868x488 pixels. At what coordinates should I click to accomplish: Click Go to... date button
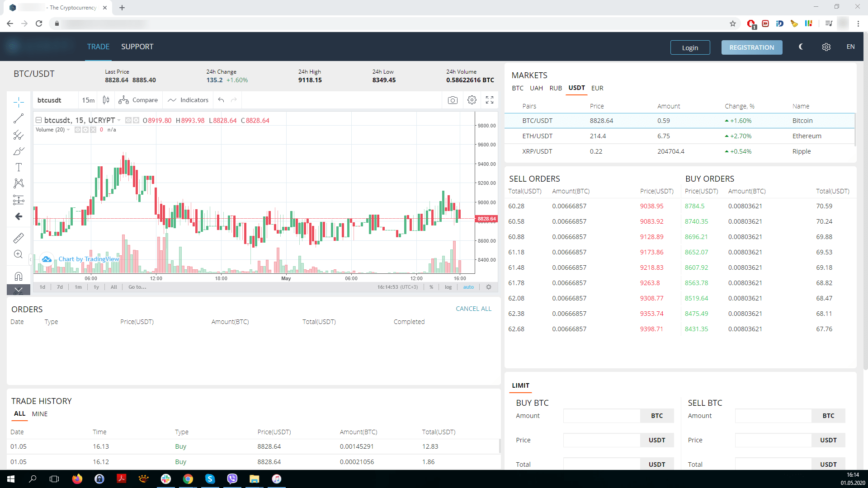[x=137, y=287]
